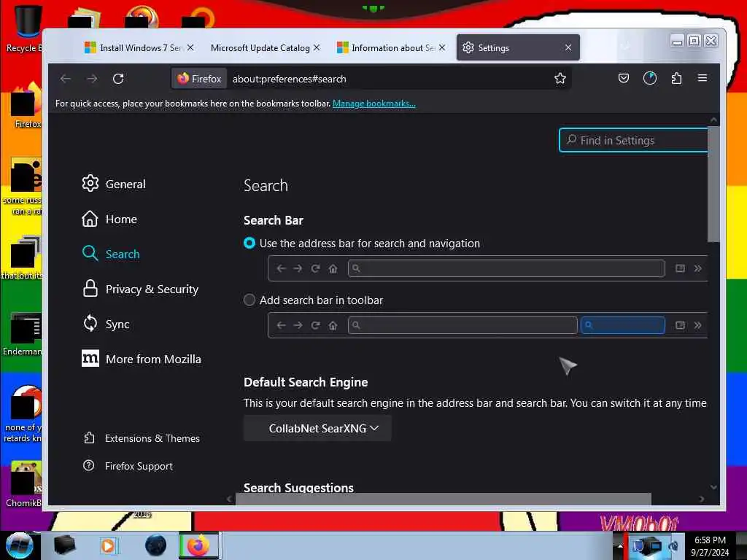
Task: Close the Install Windows 7 tab
Action: point(190,47)
